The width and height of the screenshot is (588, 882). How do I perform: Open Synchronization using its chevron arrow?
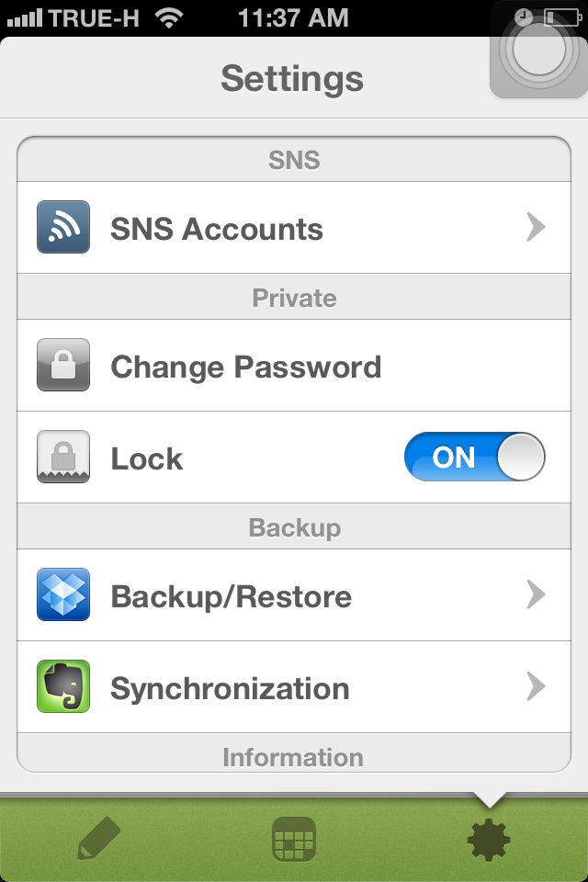coord(536,686)
